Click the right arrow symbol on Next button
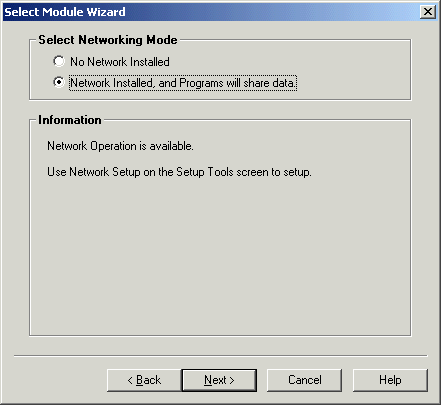Screen dimensions: 441x405 point(232,380)
